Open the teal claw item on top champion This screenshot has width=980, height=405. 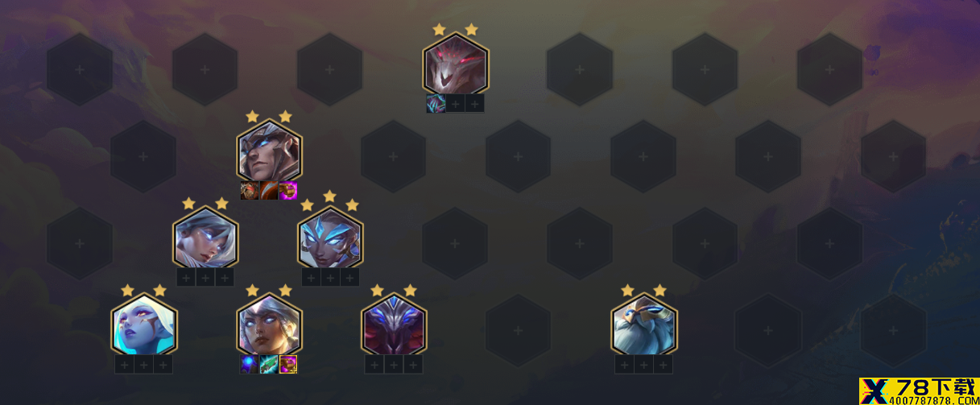pos(436,104)
